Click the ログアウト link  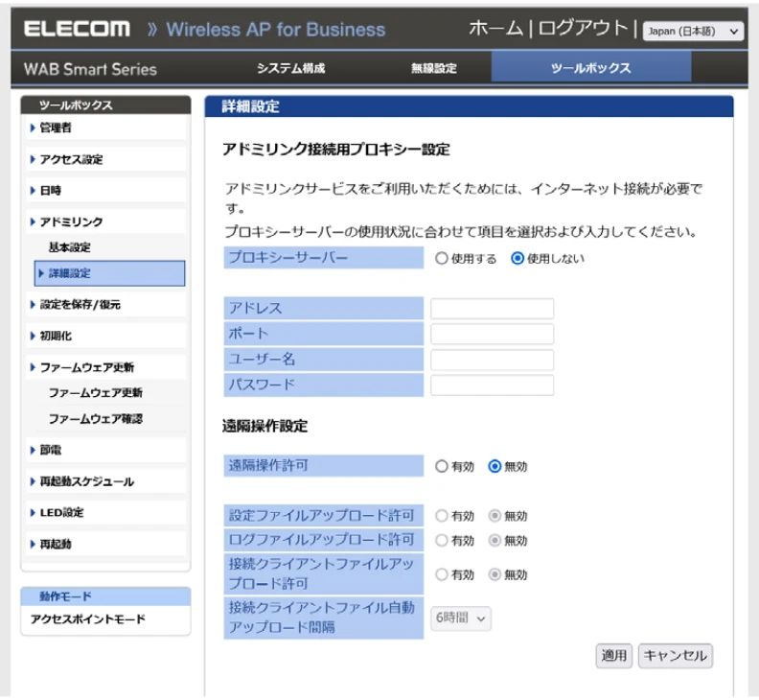click(x=583, y=29)
